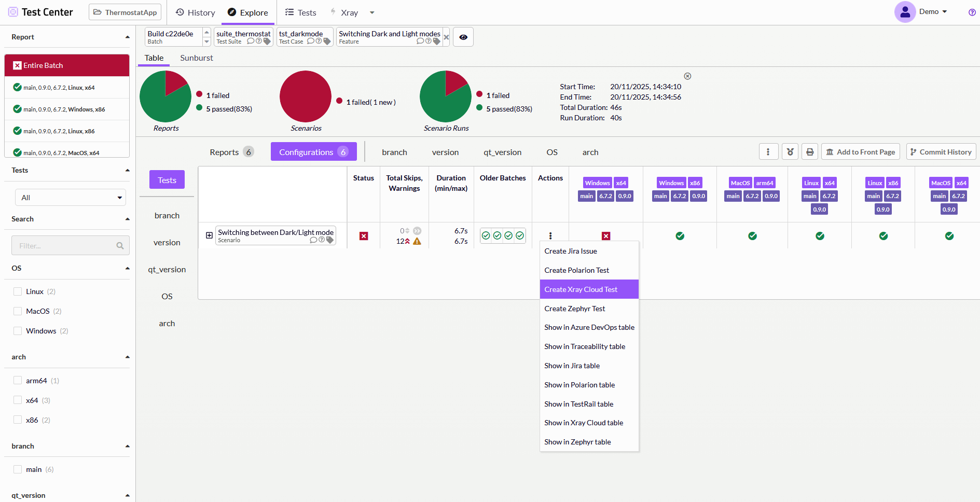Click the Commit History button

[941, 152]
